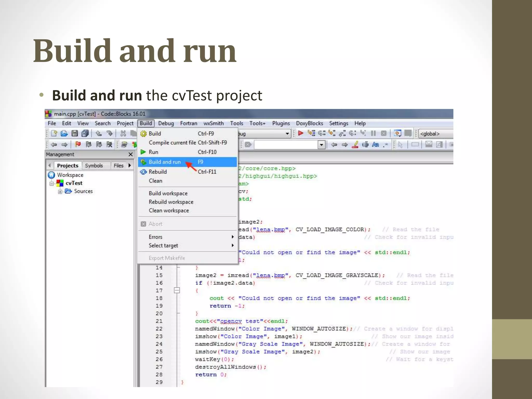Click the Stop debugger icon
This screenshot has height=399, width=532.
click(384, 133)
